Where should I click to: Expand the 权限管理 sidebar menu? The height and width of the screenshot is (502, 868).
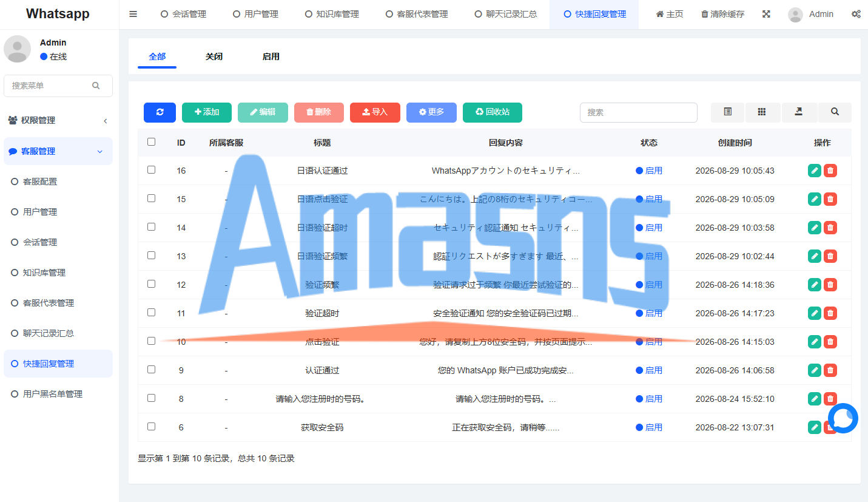tap(58, 120)
